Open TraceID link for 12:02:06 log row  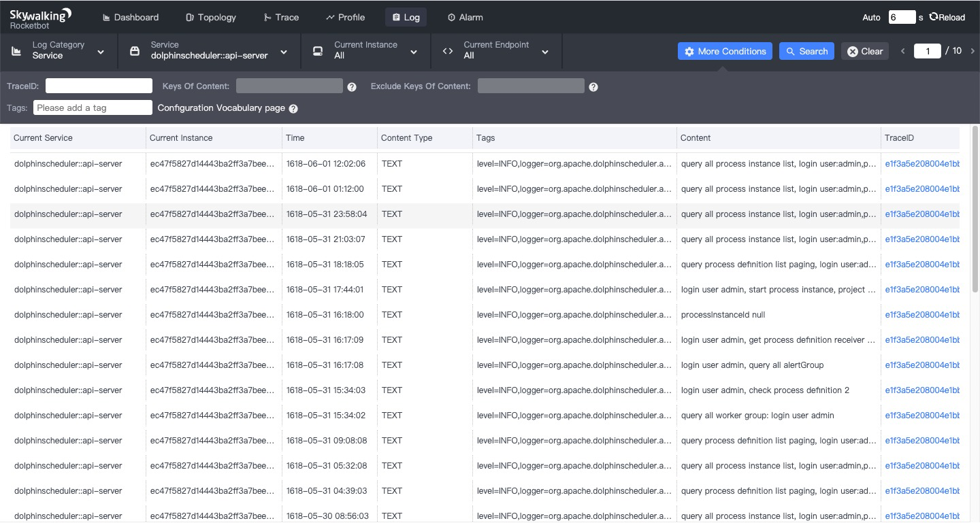[922, 164]
